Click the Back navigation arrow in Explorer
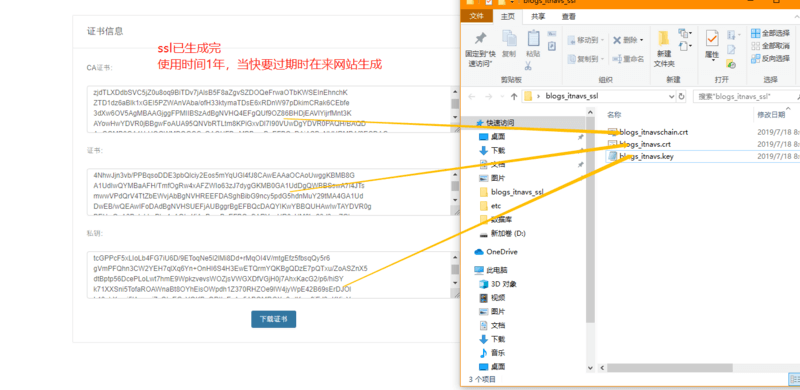The image size is (800, 390). 472,96
